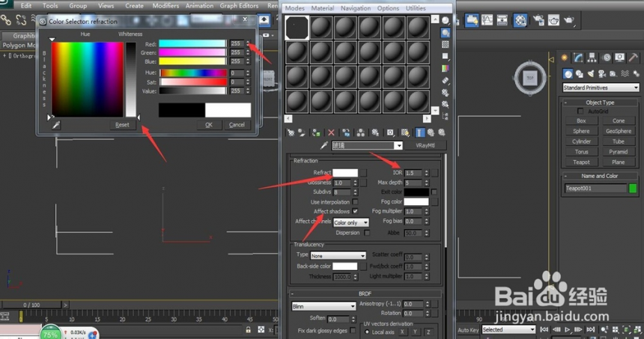Switch to Utilities hammer panel icon
The image size is (644, 339).
coord(633,58)
